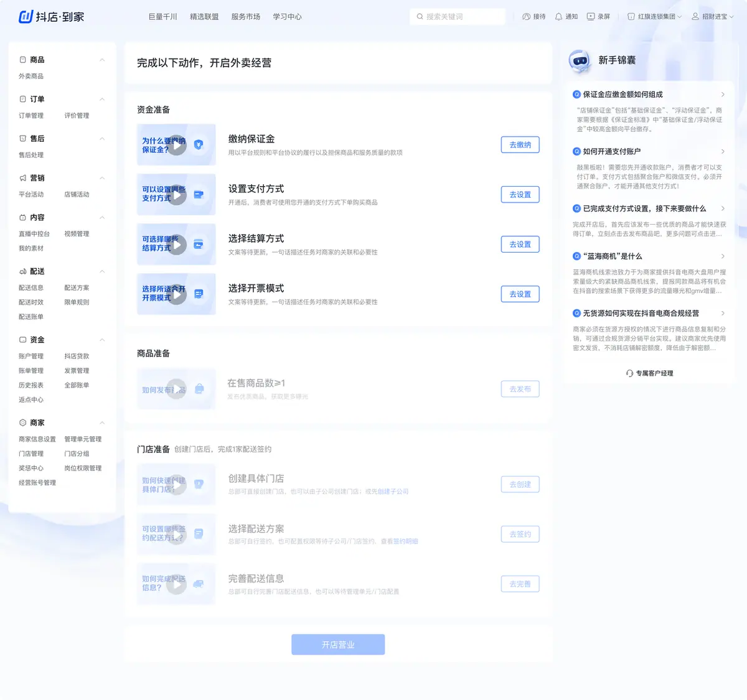Open 精选联盟 top menu

coord(204,17)
